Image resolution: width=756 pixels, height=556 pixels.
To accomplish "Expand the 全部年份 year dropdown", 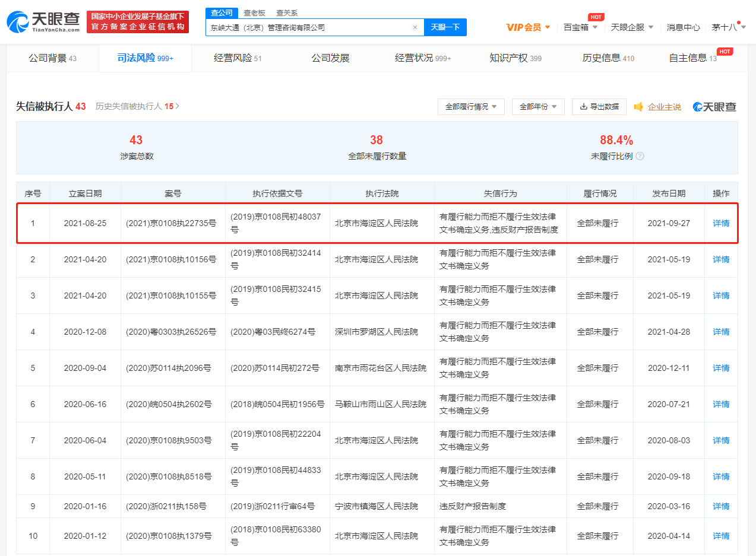I will point(538,107).
